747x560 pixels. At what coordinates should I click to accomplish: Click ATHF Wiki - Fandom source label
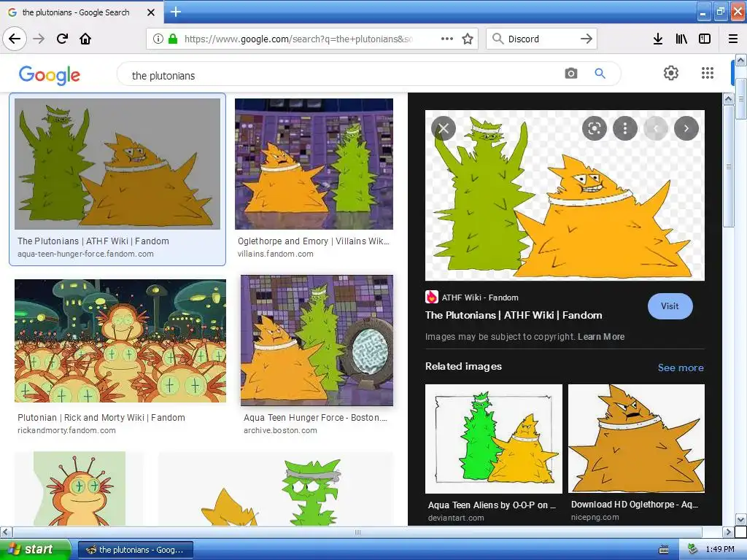coord(480,297)
